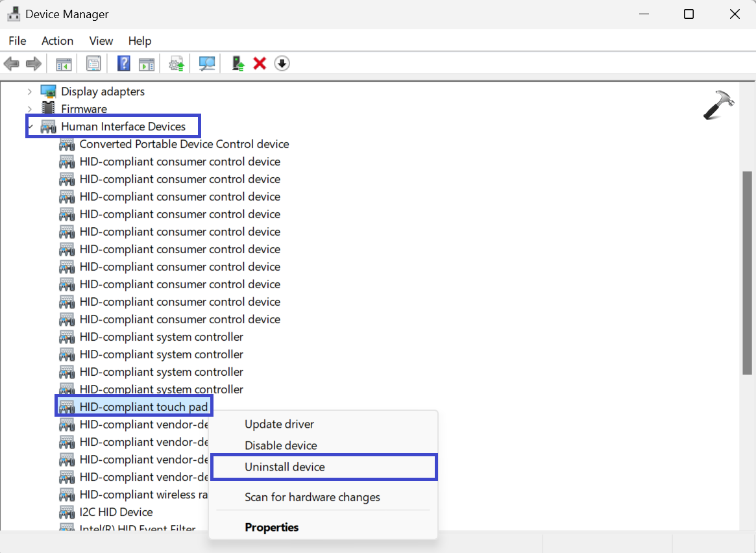Expand the Display adapters category
756x553 pixels.
click(30, 92)
